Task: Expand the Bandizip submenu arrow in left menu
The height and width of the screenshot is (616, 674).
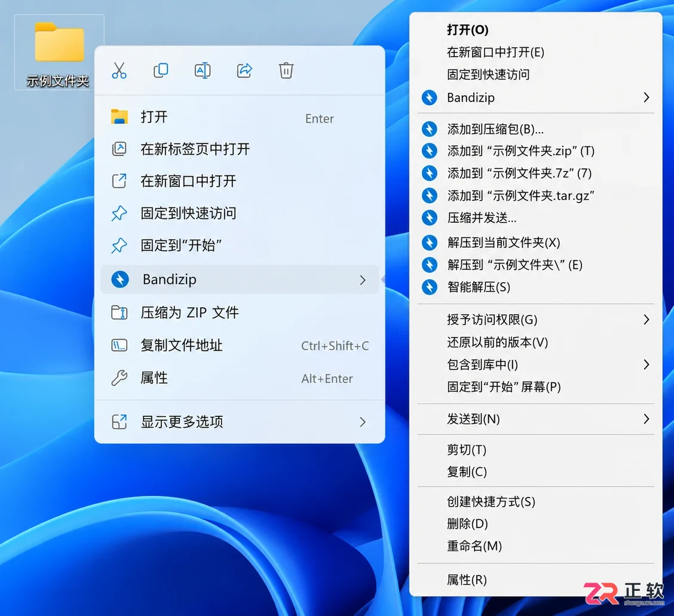Action: click(x=362, y=280)
